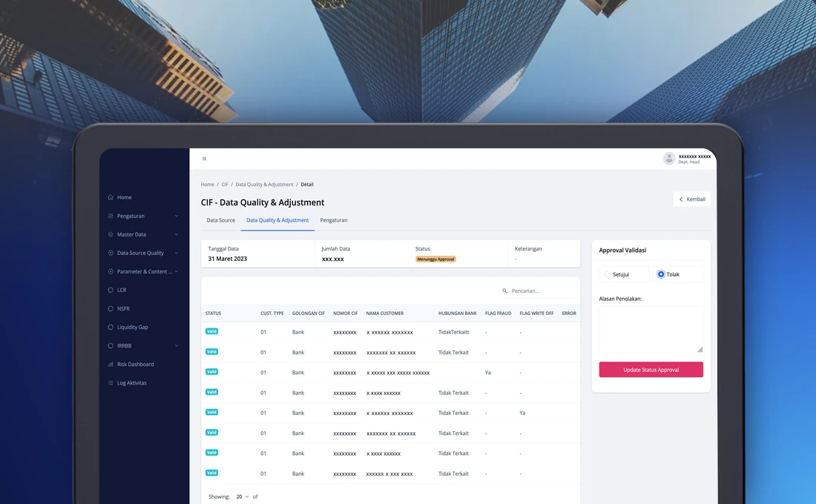816x504 pixels.
Task: Focus the Alasan Penolakan text area
Action: tap(651, 329)
